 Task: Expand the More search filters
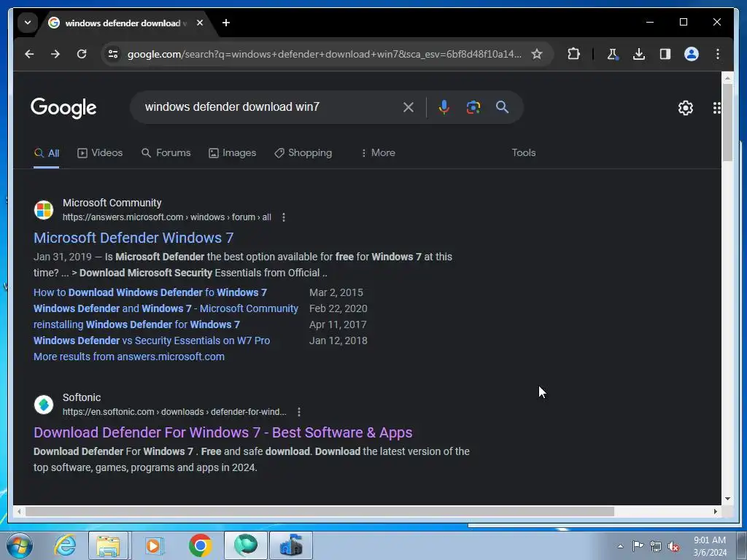(379, 153)
